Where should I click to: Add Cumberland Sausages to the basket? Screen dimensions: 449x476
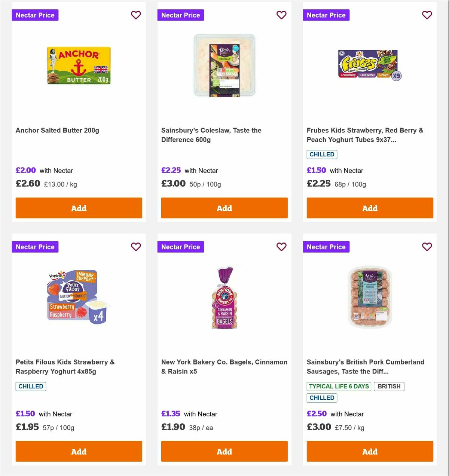pos(370,451)
